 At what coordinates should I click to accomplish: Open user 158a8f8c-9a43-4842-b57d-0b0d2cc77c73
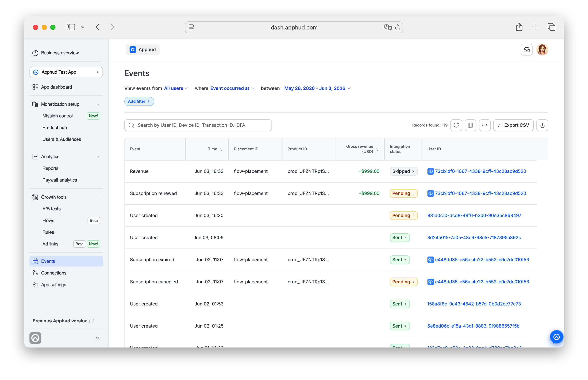click(x=474, y=304)
